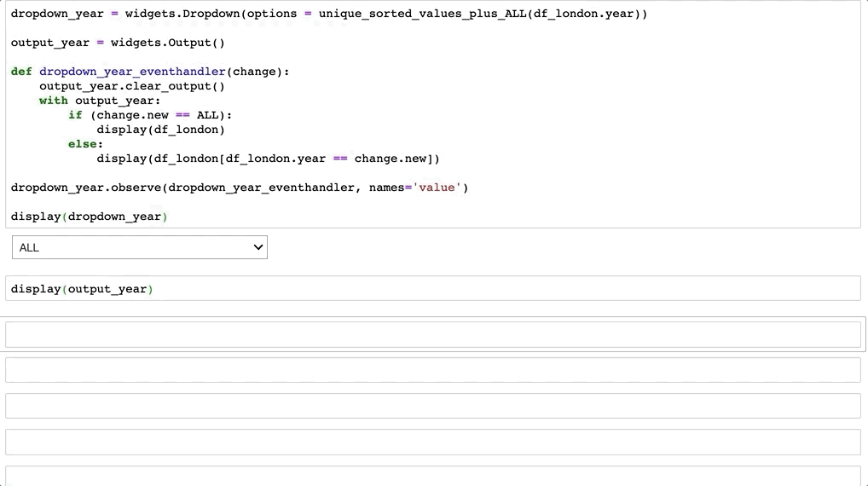Click the df_london.year == change.new line
868x486 pixels.
point(268,159)
